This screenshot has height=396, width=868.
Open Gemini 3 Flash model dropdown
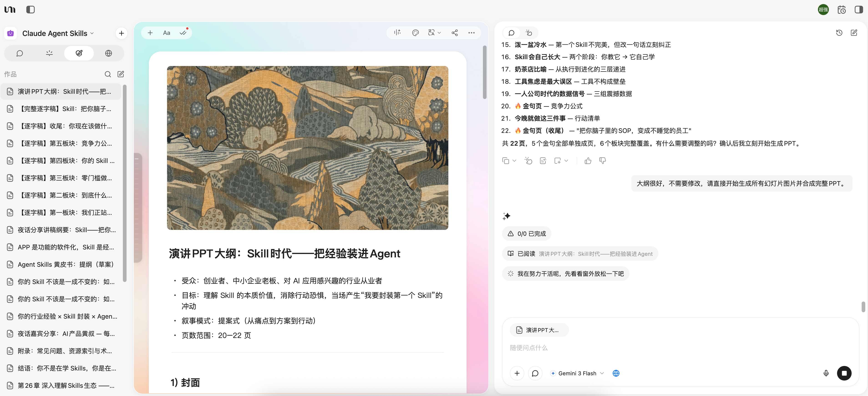(577, 373)
